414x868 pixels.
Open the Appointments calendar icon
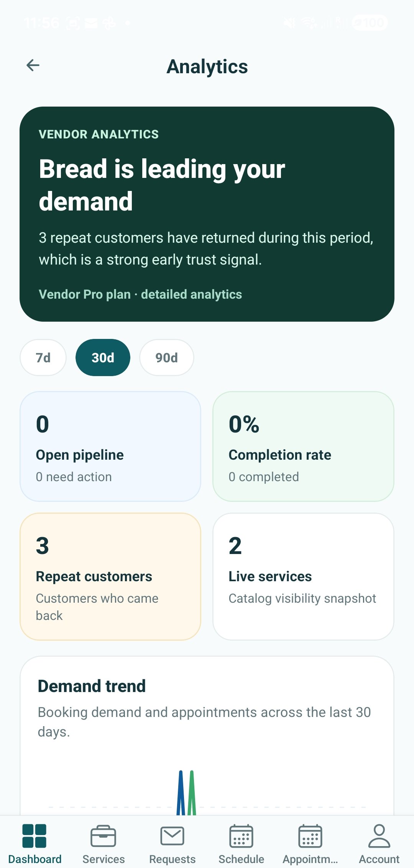coord(310,836)
